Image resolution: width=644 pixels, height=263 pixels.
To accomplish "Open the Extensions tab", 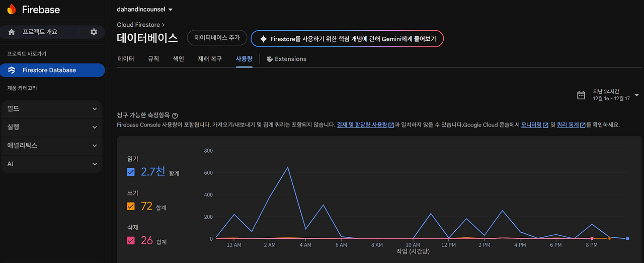I will coord(286,59).
